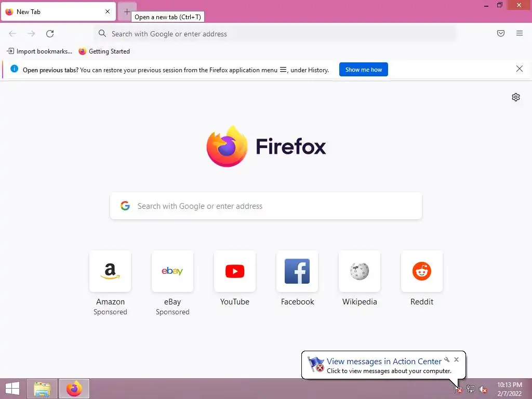Click the magnifier icon in address bar

coord(102,33)
